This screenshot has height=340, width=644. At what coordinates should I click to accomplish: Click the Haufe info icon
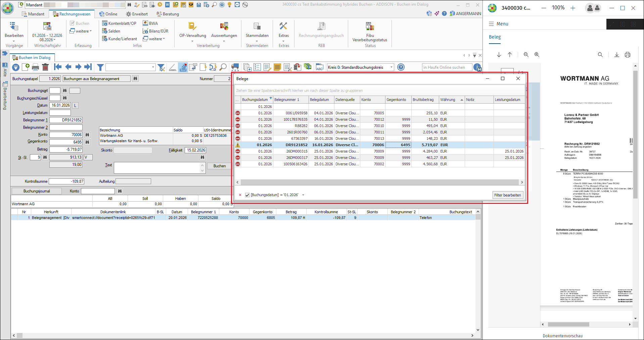coord(477,67)
